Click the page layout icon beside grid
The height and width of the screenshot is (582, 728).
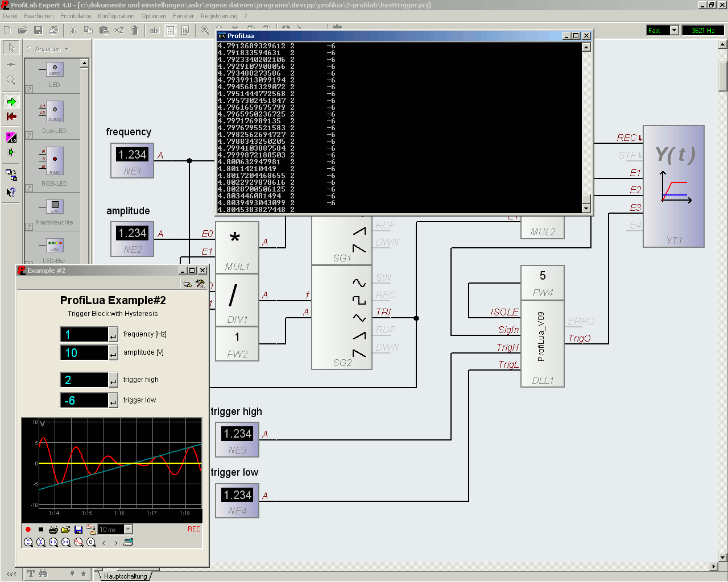(x=185, y=30)
